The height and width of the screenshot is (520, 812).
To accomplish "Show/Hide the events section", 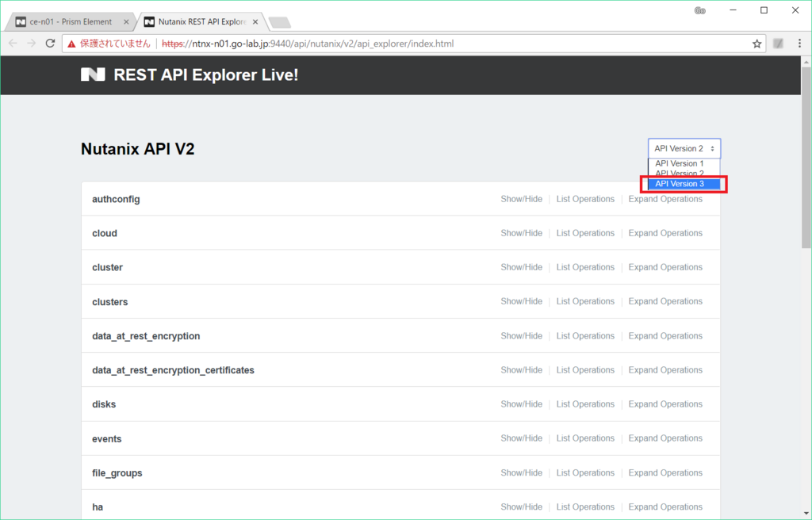I will click(521, 438).
